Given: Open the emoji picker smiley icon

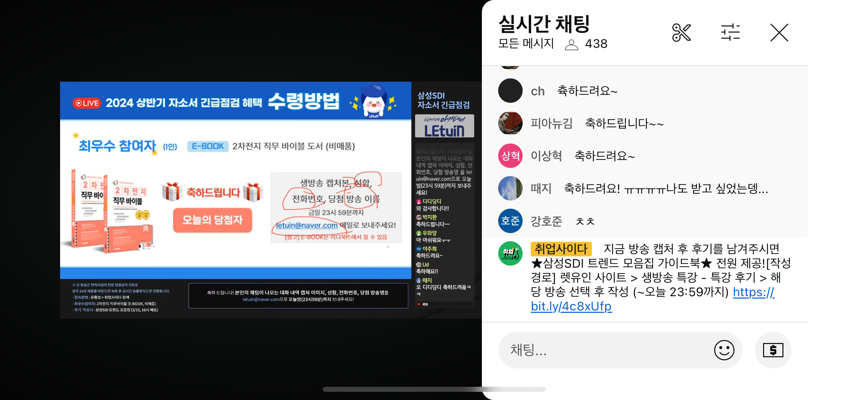Looking at the screenshot, I should click(724, 350).
